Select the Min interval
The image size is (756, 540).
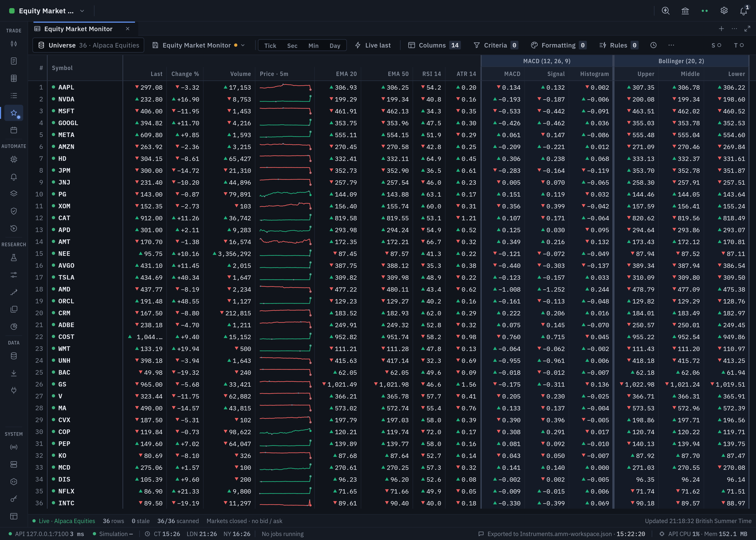pyautogui.click(x=313, y=46)
